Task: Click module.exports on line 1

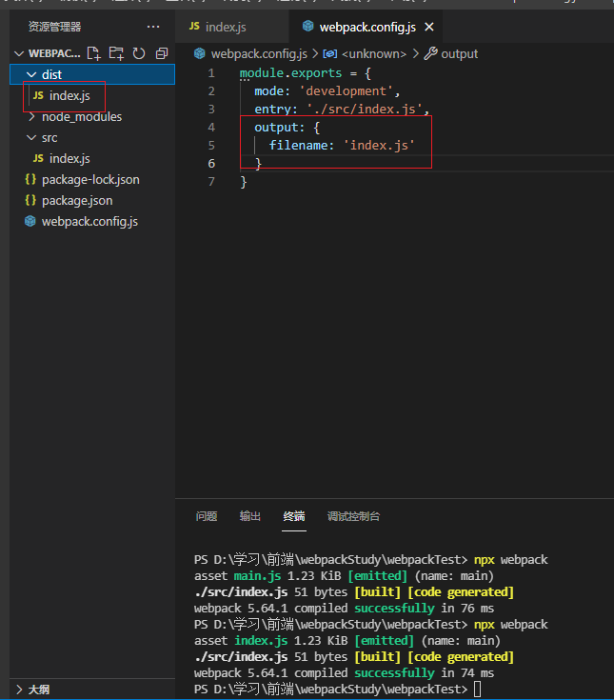Action: [x=290, y=72]
